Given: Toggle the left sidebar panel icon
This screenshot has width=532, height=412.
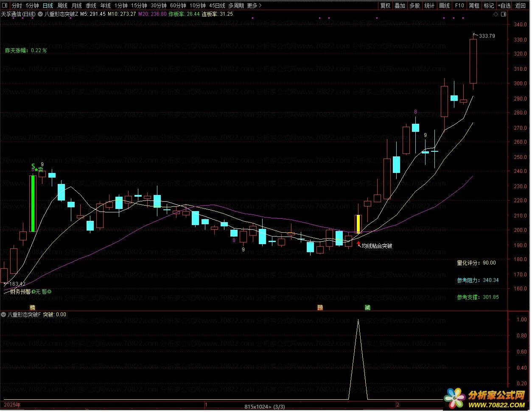Looking at the screenshot, I should pos(5,6).
